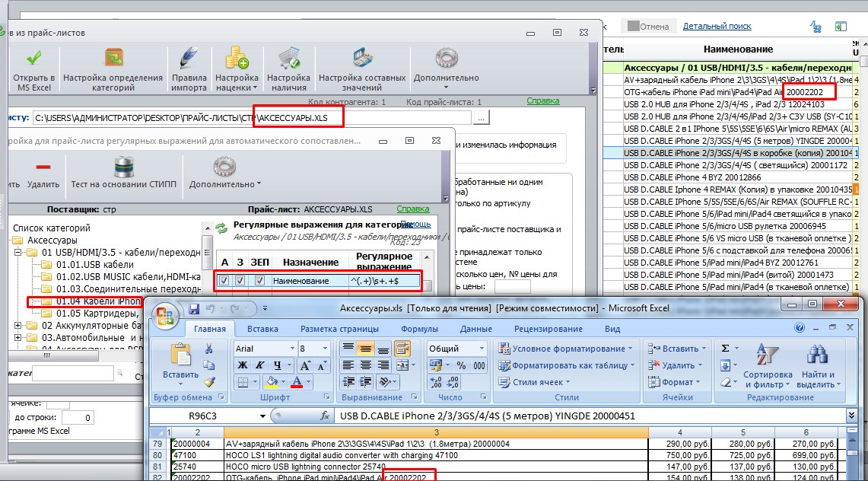Image resolution: width=868 pixels, height=481 pixels.
Task: Click 'Справка' link near Код прайс-листа
Action: point(542,101)
